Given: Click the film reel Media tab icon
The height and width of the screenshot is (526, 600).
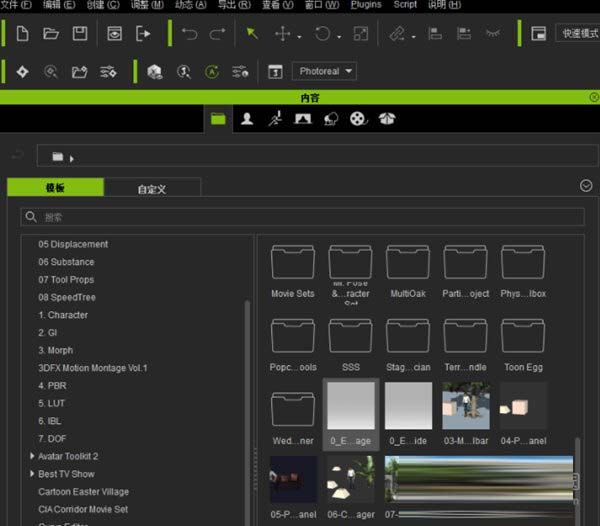Looking at the screenshot, I should (x=358, y=119).
